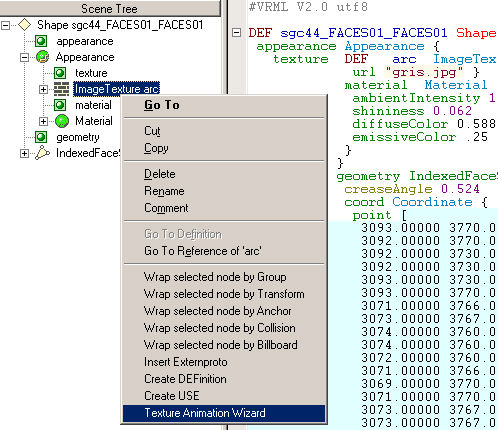This screenshot has width=498, height=430.
Task: Choose 'Rename' in the context menu
Action: click(x=224, y=191)
